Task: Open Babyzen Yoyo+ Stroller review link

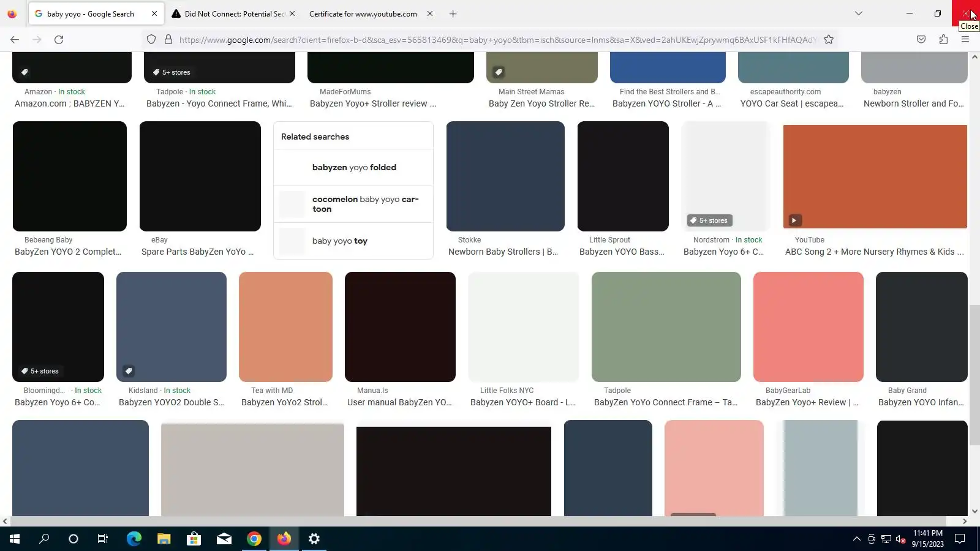Action: click(373, 103)
